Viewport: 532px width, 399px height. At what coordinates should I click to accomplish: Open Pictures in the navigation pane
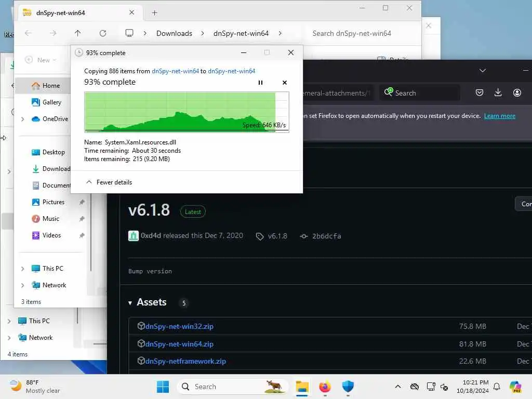(47, 202)
